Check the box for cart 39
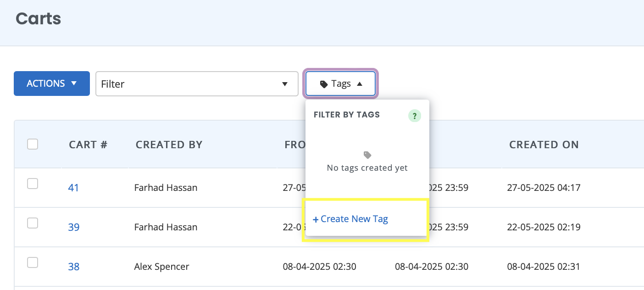 33,223
